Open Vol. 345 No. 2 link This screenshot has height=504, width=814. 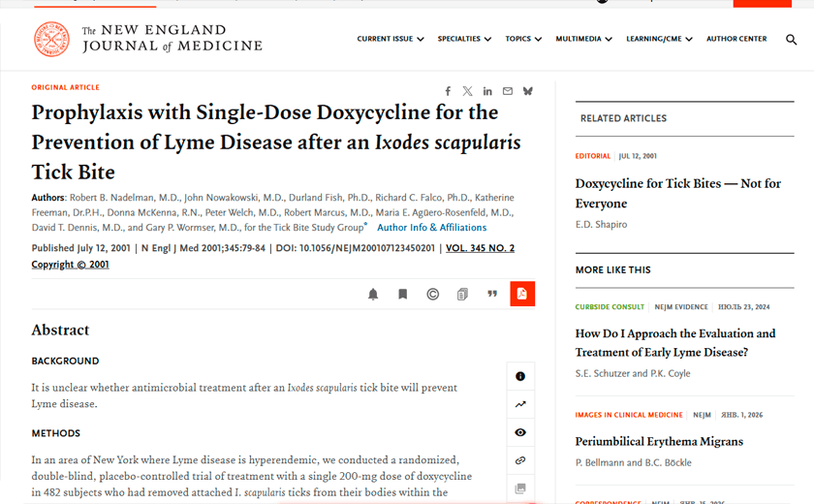tap(481, 248)
